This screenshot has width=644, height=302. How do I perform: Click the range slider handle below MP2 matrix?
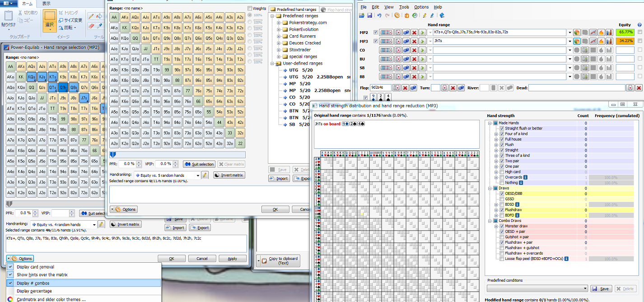9,204
